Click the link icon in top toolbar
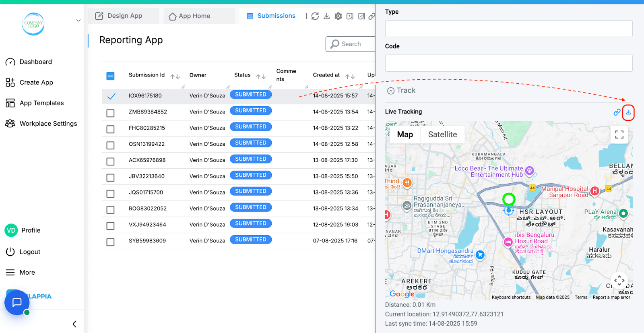Screen dimensions: 644x333 coord(372,16)
